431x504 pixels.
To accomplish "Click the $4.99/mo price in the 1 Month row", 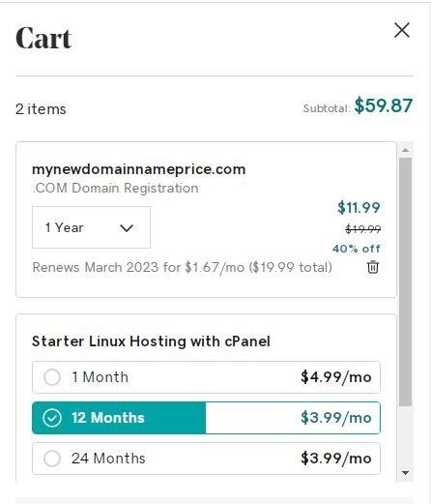I will 336,377.
